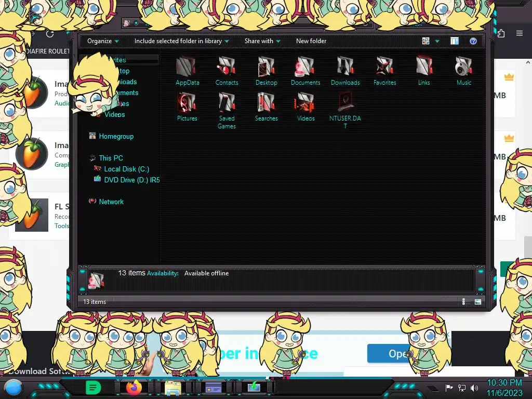This screenshot has width=532, height=399.
Task: Select Videos in the navigation pane
Action: 115,114
